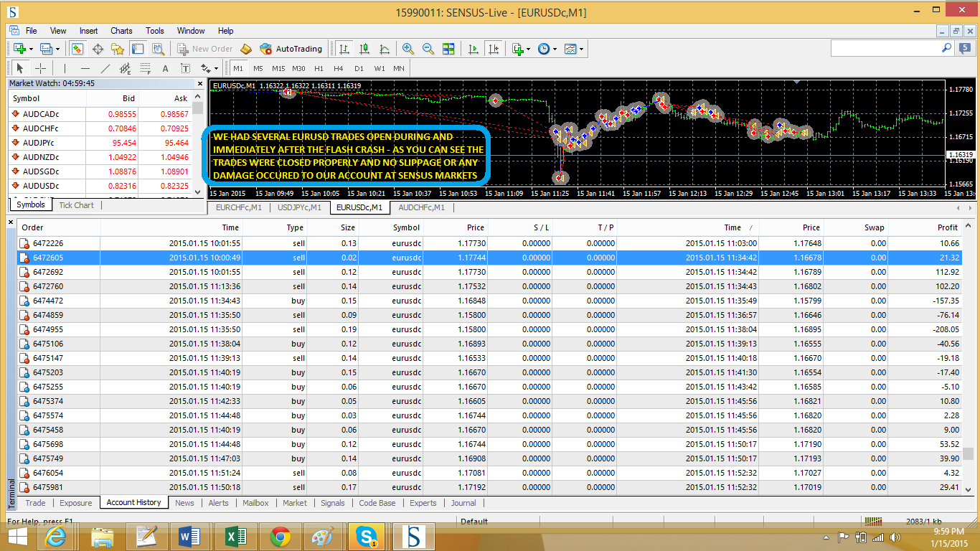Switch timeframe to M15
The width and height of the screenshot is (980, 551).
tap(278, 68)
